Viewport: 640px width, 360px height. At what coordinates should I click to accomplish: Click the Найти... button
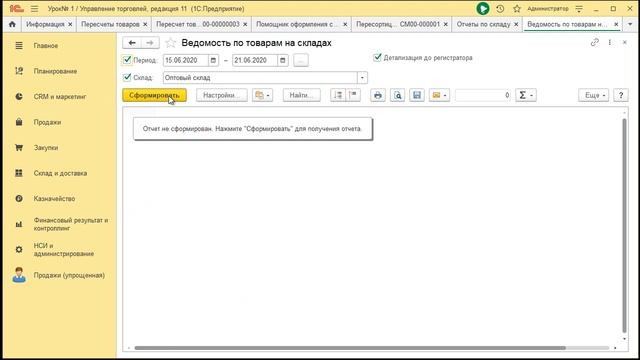click(x=302, y=95)
